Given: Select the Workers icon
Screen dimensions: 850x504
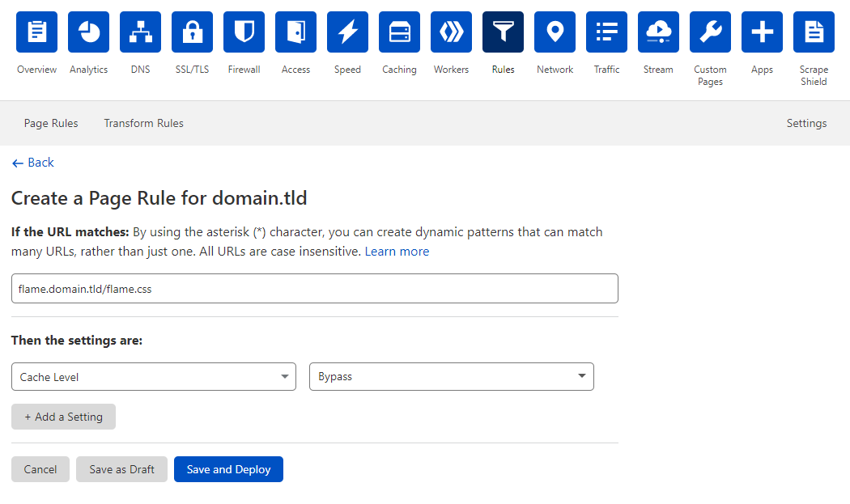Looking at the screenshot, I should click(451, 32).
